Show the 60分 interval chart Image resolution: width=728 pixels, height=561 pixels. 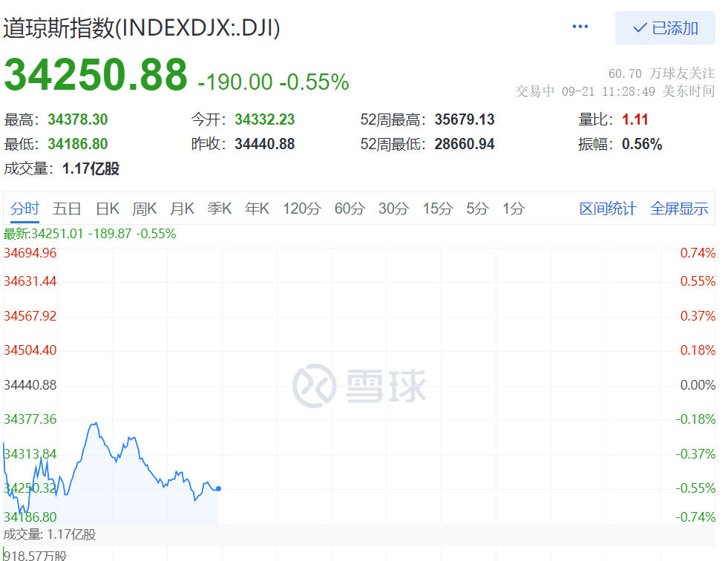coord(350,209)
